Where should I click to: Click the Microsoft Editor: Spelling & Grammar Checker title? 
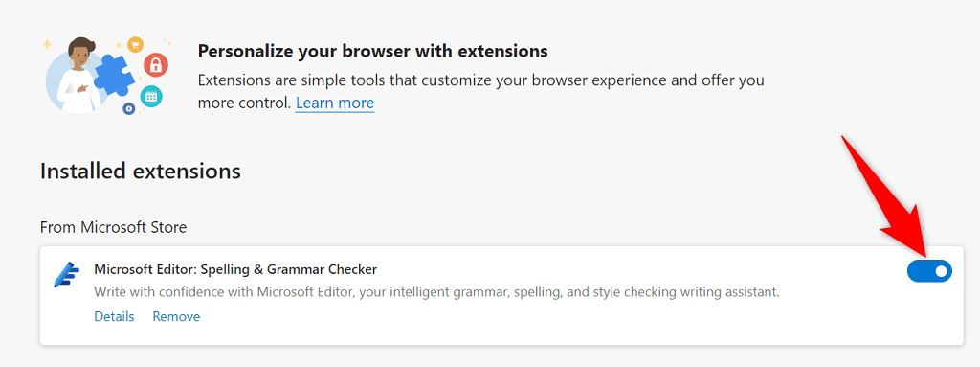(x=235, y=269)
